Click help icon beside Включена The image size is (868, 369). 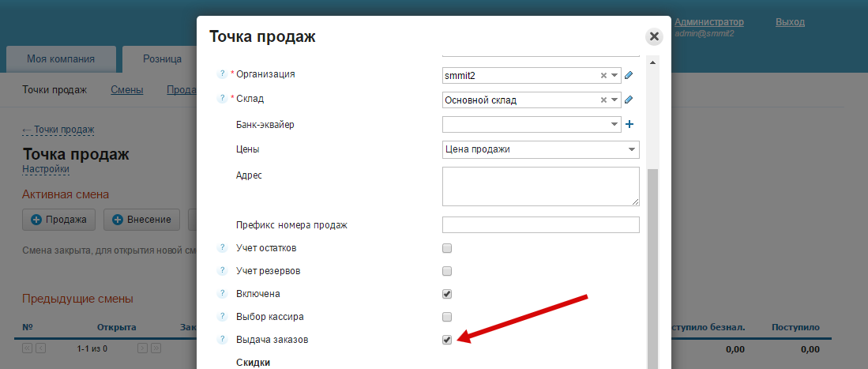coord(222,294)
